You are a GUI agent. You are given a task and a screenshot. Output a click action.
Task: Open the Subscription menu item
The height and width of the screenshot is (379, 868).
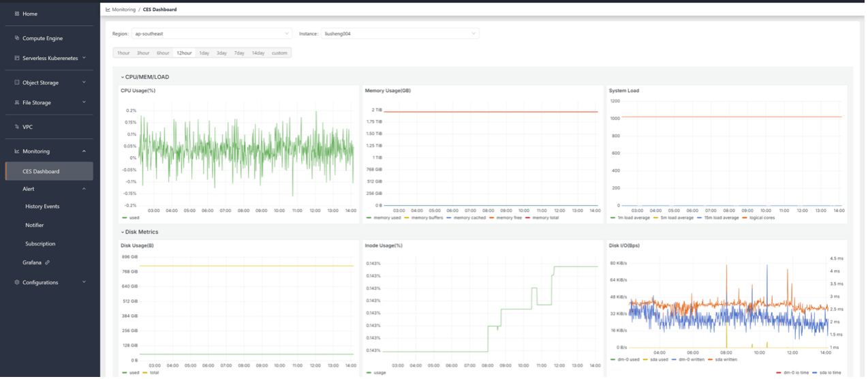click(40, 244)
